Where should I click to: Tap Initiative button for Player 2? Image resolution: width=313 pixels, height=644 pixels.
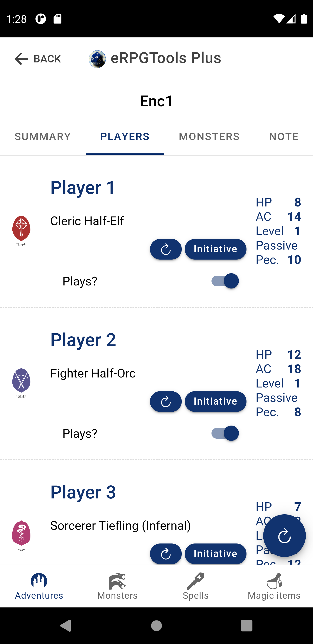[x=215, y=401]
